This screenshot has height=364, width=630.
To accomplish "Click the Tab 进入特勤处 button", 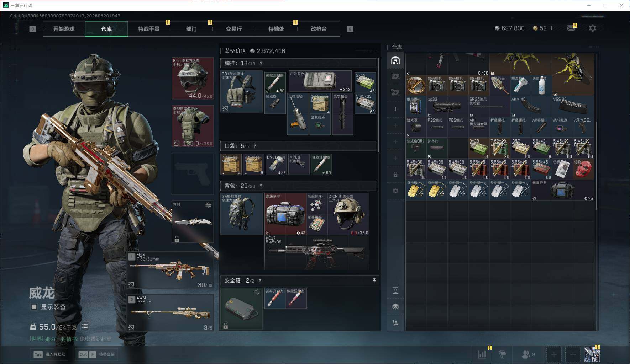I will (x=50, y=354).
